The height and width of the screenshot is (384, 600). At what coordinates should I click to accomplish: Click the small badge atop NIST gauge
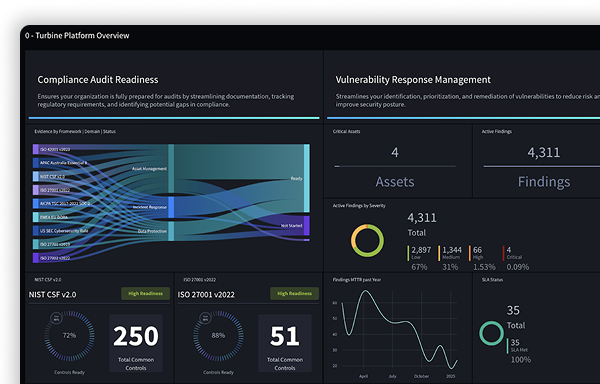point(57,317)
